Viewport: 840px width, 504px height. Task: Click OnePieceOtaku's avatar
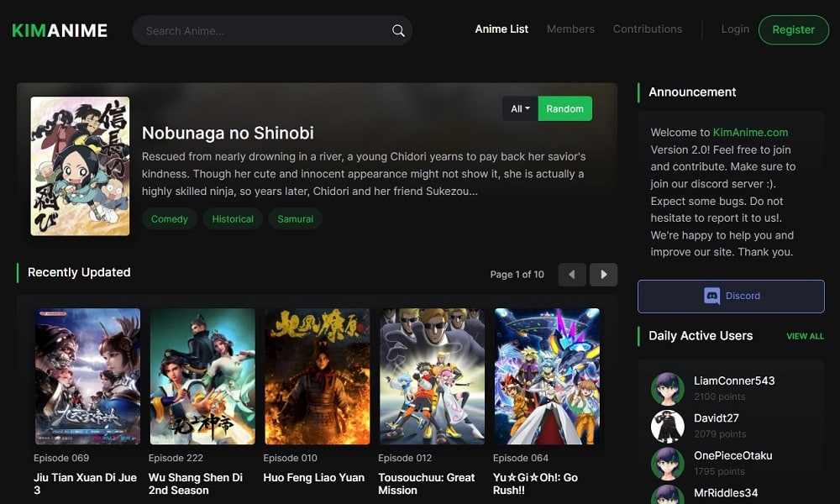tap(668, 464)
